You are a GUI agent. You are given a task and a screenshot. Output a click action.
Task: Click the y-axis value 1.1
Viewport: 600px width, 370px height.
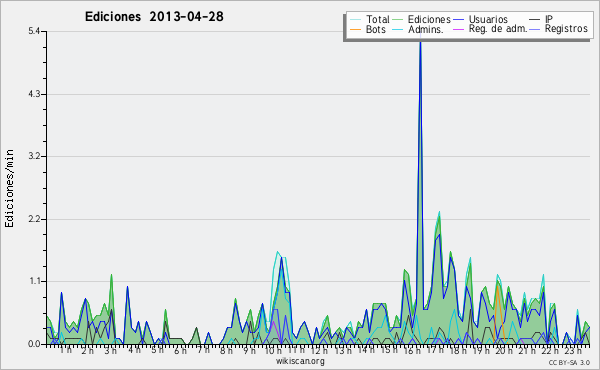coord(34,281)
